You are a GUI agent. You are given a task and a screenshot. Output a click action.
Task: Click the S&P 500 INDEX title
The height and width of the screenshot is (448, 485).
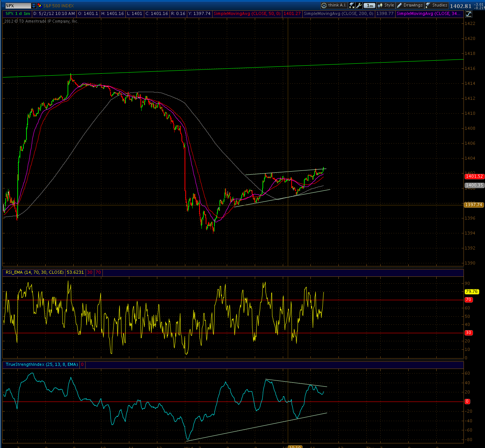[x=58, y=6]
